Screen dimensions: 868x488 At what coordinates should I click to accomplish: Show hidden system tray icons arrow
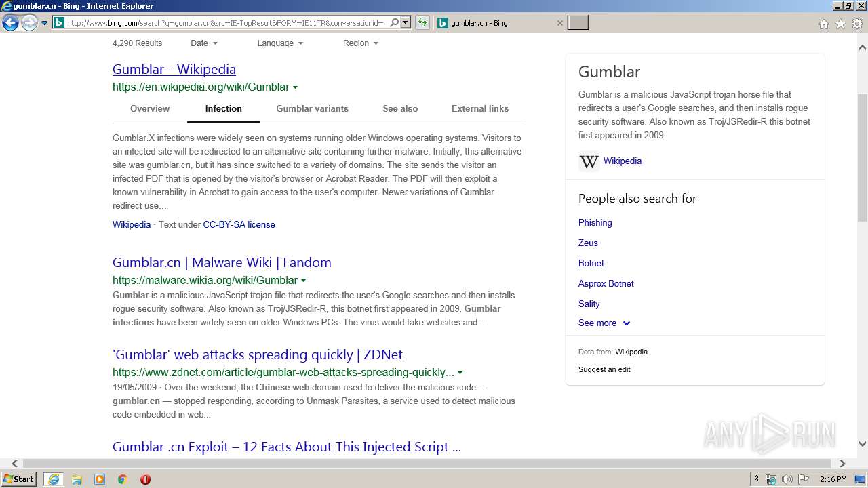click(756, 479)
